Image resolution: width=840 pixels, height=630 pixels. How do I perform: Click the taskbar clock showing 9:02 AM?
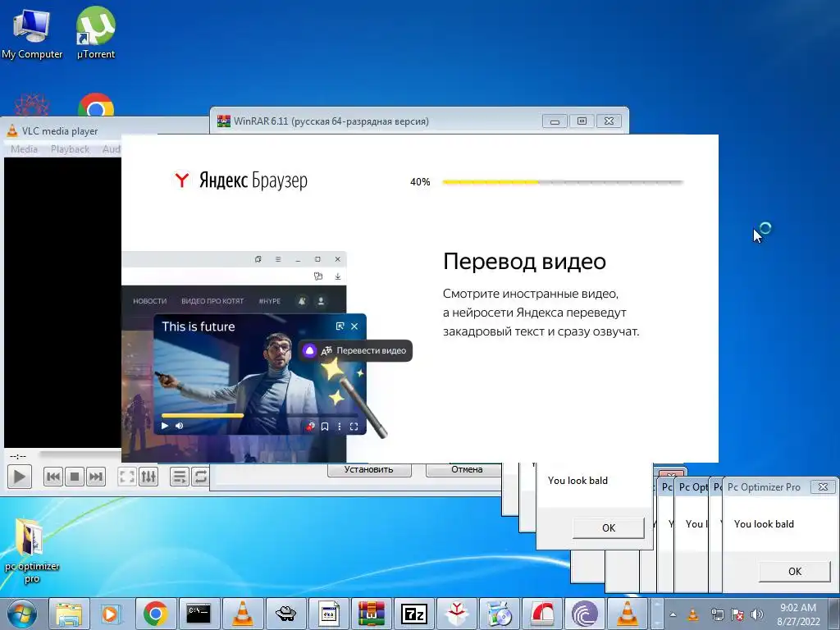pyautogui.click(x=798, y=614)
